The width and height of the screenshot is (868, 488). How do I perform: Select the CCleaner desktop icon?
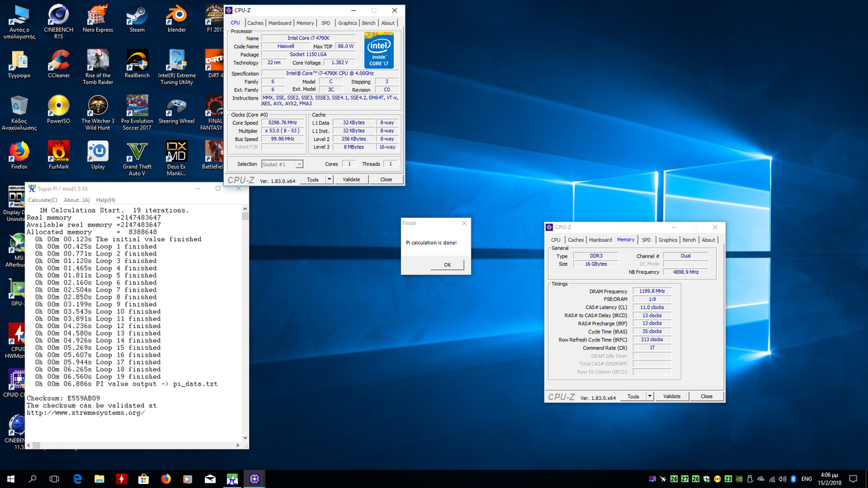58,64
